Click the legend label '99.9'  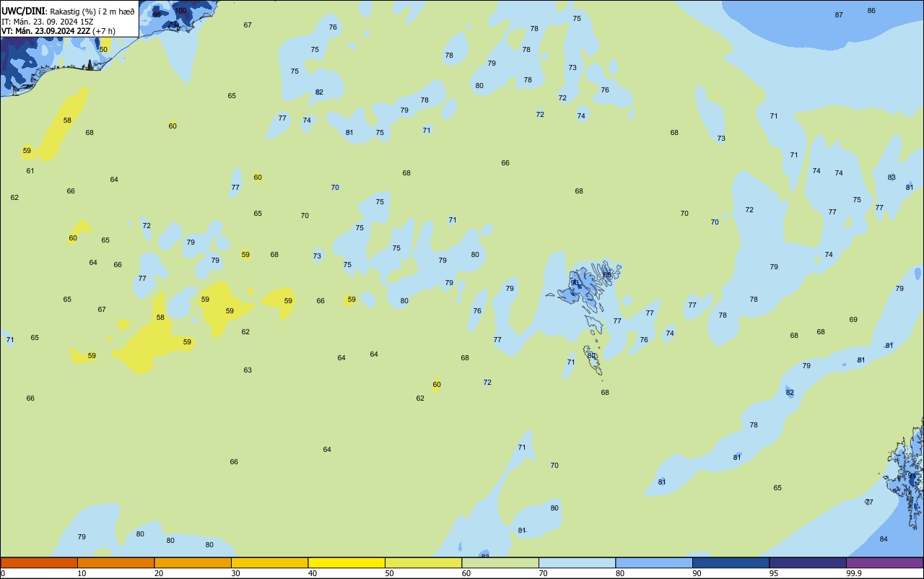point(853,573)
